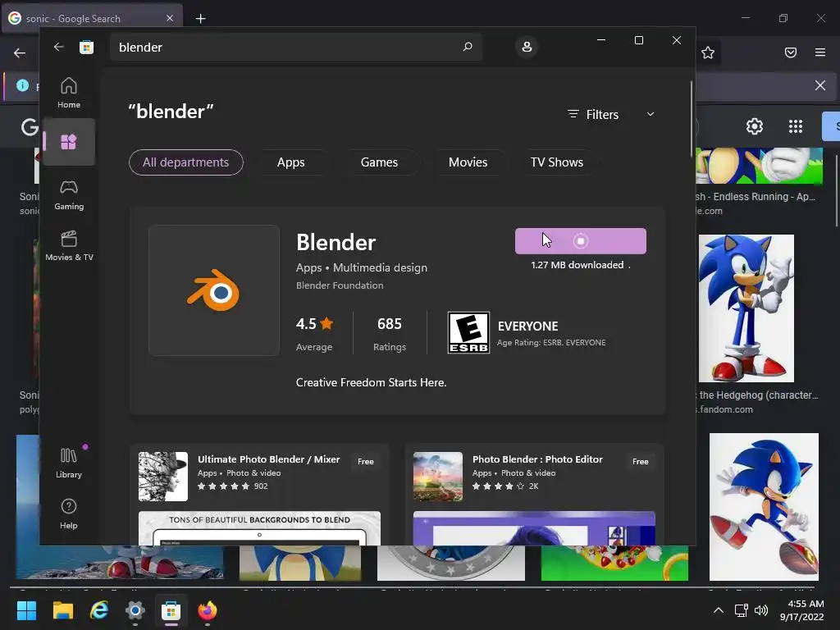This screenshot has width=840, height=630.
Task: Open Google quick settings gear
Action: click(x=755, y=126)
